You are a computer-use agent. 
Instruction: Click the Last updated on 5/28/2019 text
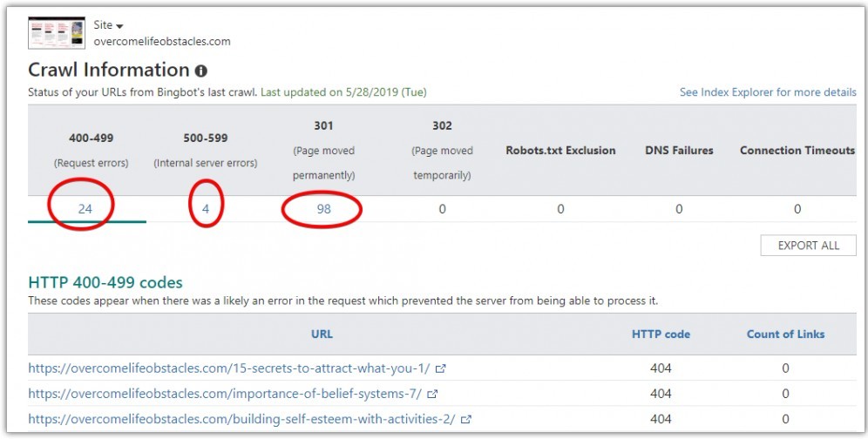click(343, 92)
